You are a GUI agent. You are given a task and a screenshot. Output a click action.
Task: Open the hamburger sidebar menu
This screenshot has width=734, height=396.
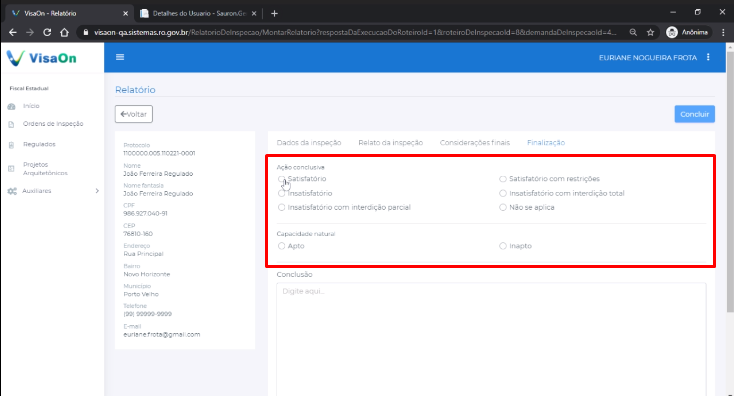[120, 57]
